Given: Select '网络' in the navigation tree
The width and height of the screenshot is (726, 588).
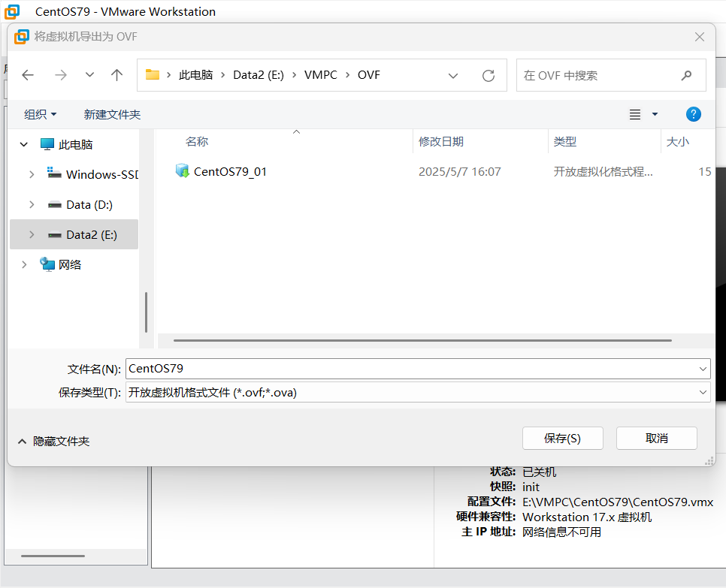Looking at the screenshot, I should 69,264.
